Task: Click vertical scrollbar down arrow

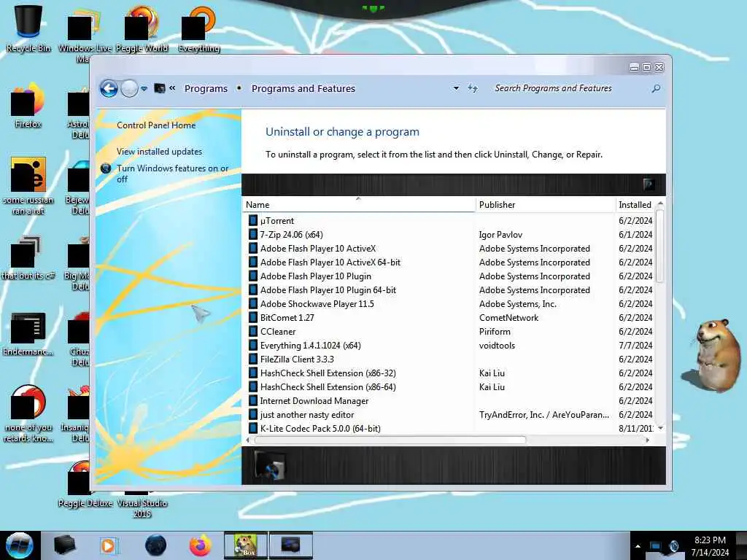Action: 660,428
